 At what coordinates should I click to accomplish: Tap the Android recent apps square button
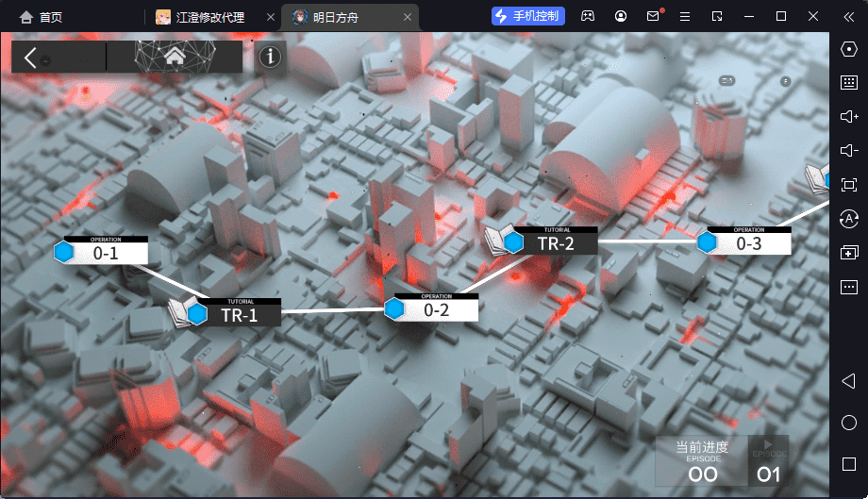tap(848, 464)
